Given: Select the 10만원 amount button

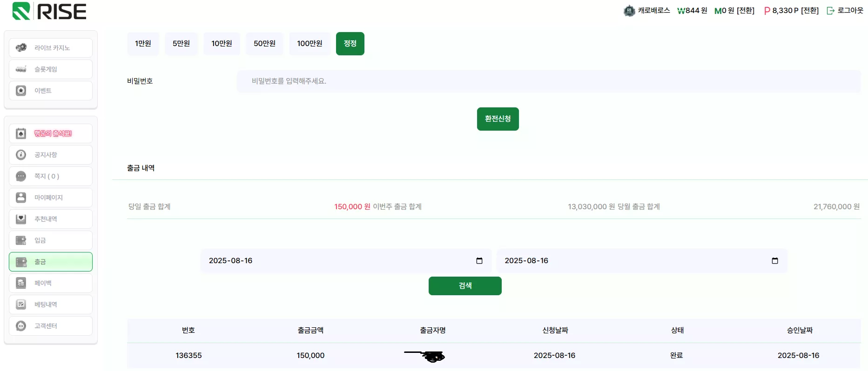Looking at the screenshot, I should pos(222,44).
